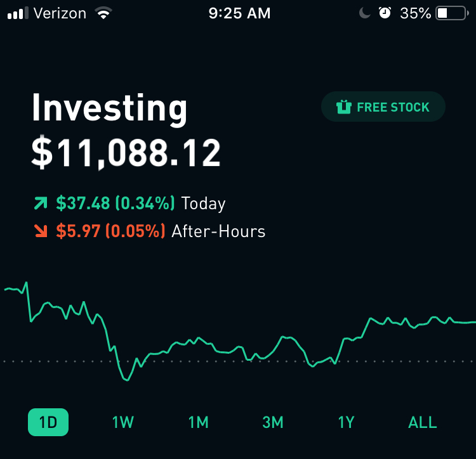
Task: Tap the Wi-Fi status icon
Action: [102, 13]
